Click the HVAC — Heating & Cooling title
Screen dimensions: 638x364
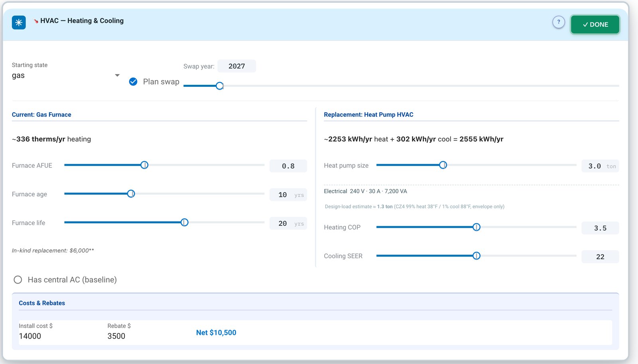[82, 21]
